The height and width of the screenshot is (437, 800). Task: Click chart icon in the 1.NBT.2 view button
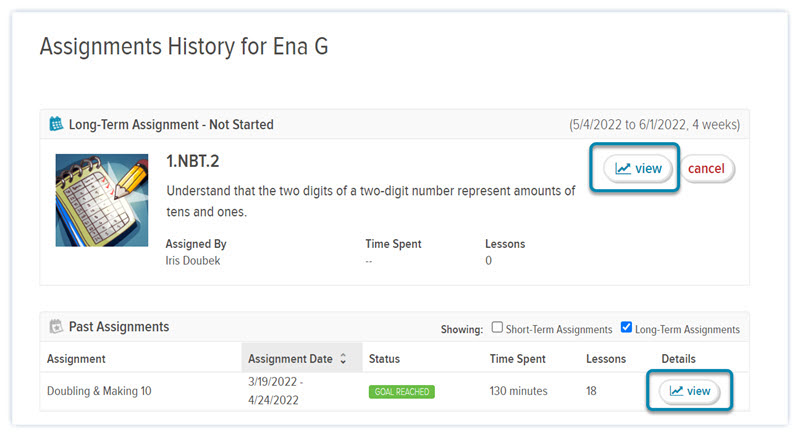623,168
